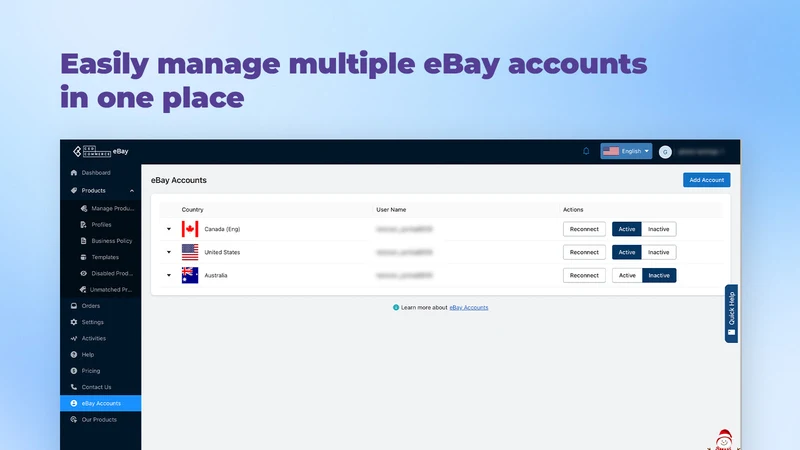Expand the Canada (Eng) account row

[169, 229]
